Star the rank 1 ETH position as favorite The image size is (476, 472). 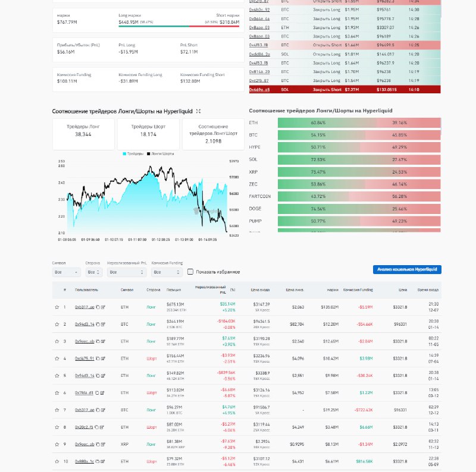[57, 307]
